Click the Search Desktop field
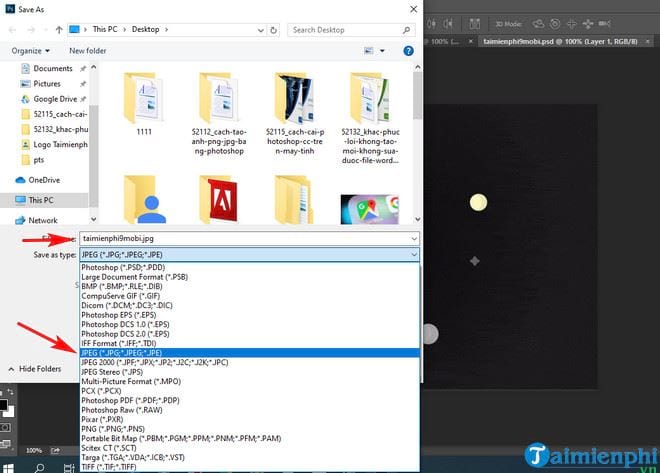This screenshot has width=660, height=473. point(351,30)
